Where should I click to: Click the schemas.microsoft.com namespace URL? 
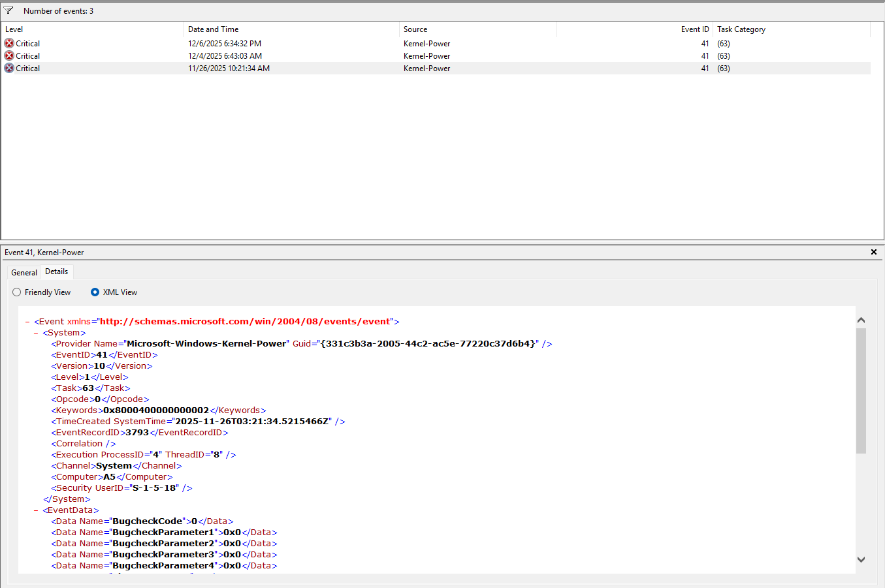point(245,322)
